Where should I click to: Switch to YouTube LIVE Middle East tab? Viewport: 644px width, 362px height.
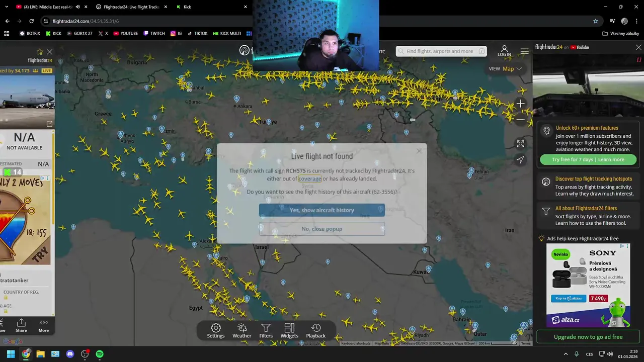[x=48, y=7]
